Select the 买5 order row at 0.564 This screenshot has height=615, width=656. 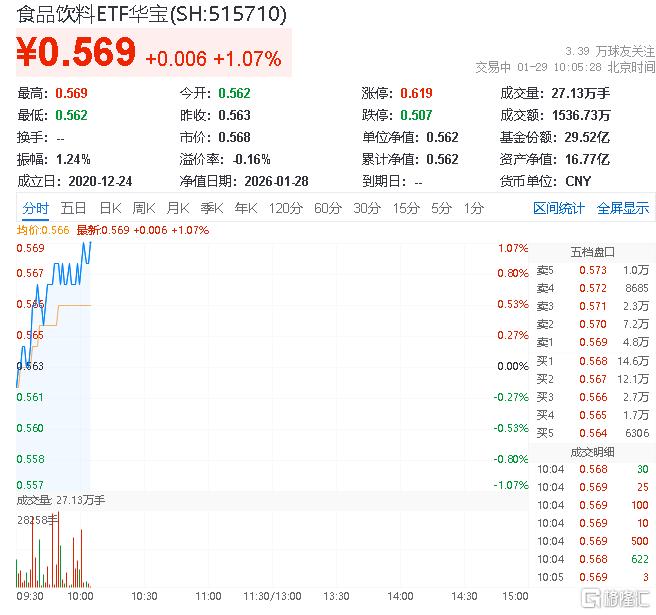(x=592, y=433)
